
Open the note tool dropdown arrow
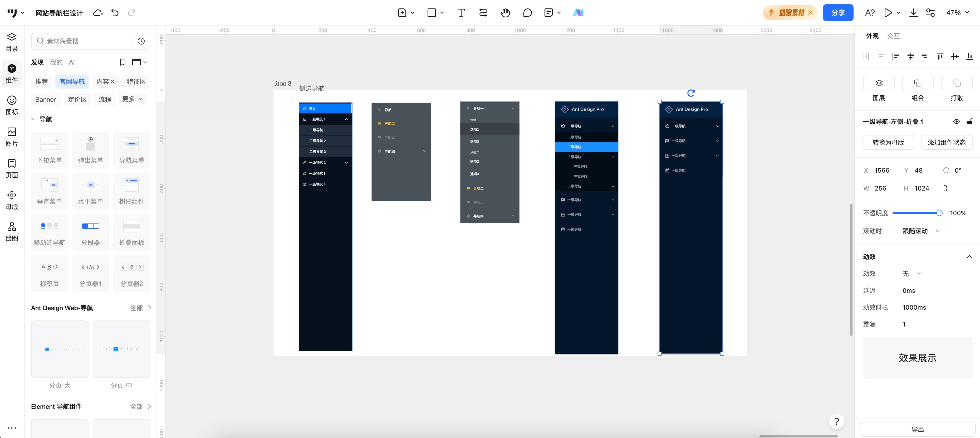[559, 13]
